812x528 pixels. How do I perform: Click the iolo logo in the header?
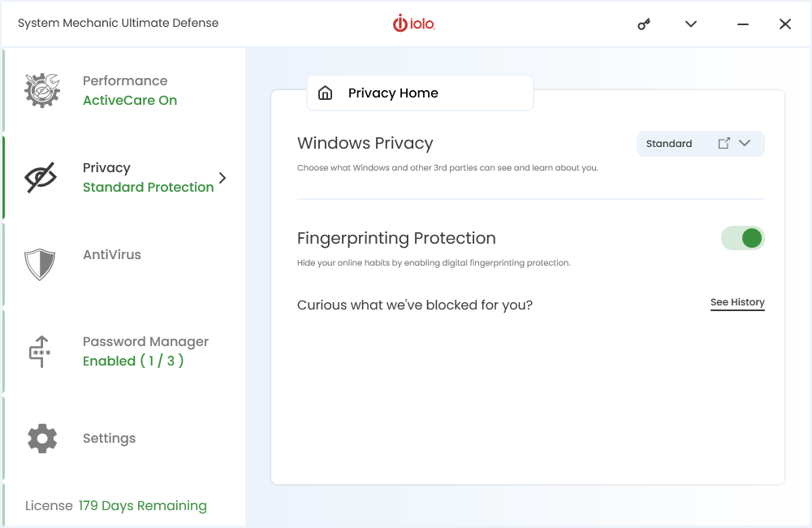[414, 24]
